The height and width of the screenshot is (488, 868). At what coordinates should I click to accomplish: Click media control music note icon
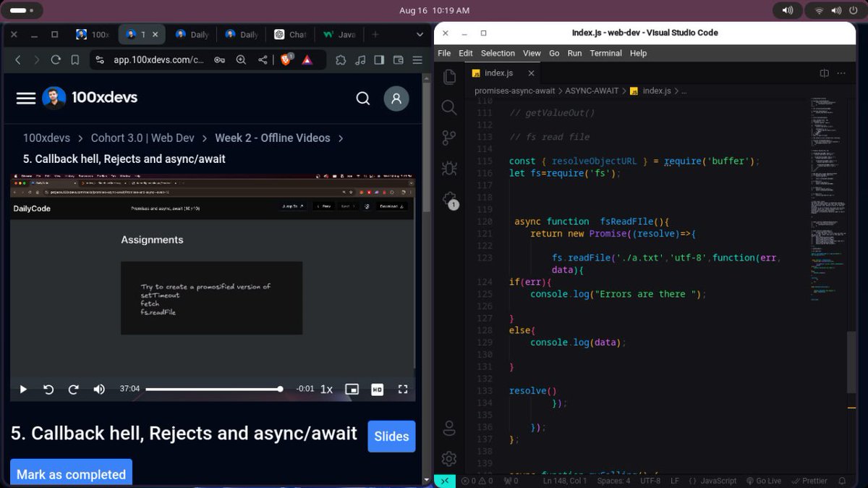tap(360, 60)
